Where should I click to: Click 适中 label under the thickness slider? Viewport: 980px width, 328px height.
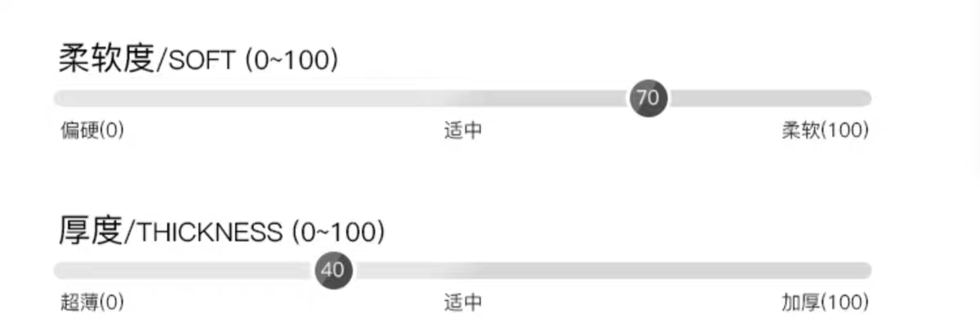(x=463, y=303)
